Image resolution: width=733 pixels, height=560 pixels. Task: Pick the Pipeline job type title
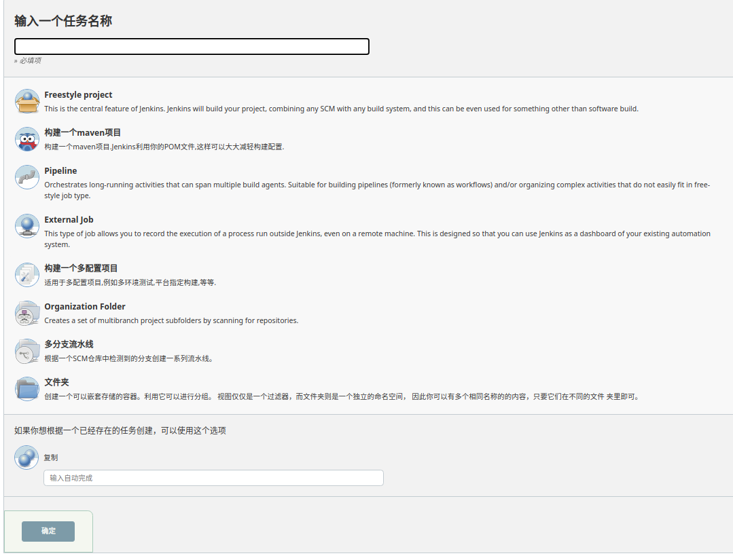tap(60, 171)
